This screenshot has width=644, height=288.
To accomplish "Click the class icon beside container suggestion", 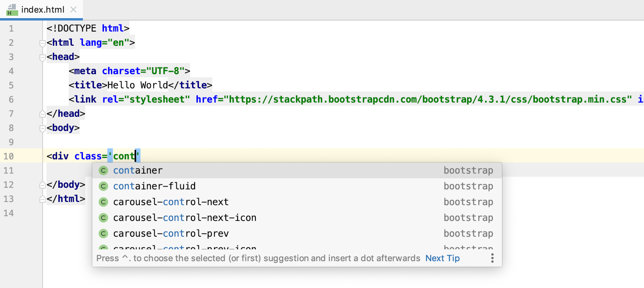I will (x=103, y=170).
